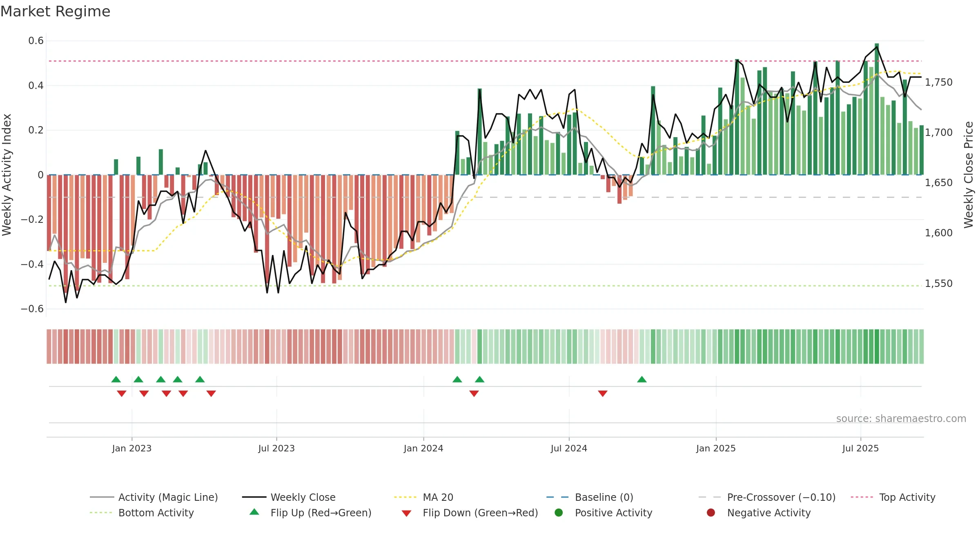980x551 pixels.
Task: Toggle Pre-Crossover (−0.10) legend entry
Action: point(767,497)
